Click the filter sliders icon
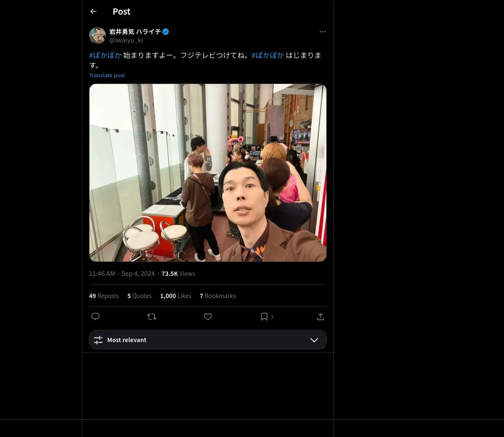Viewport: 504px width, 437px height. pyautogui.click(x=98, y=340)
